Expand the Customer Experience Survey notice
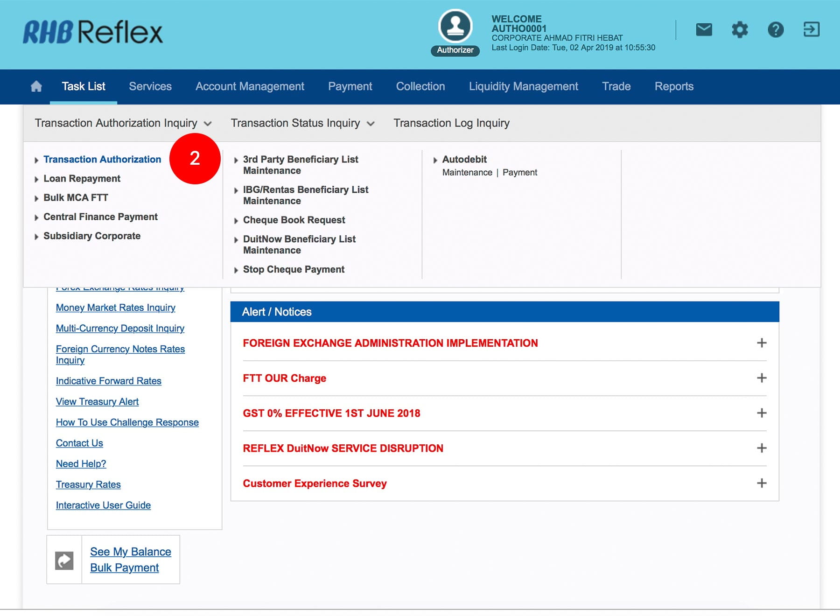The width and height of the screenshot is (840, 616). (761, 483)
